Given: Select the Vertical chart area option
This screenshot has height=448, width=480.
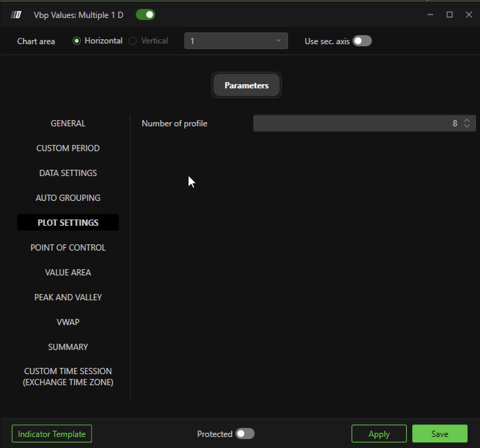Looking at the screenshot, I should pos(133,41).
